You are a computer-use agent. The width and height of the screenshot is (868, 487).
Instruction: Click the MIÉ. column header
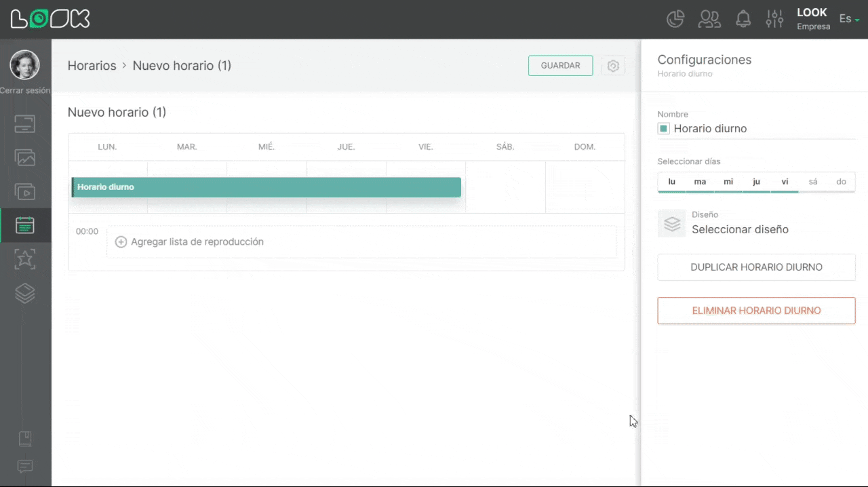click(x=267, y=147)
